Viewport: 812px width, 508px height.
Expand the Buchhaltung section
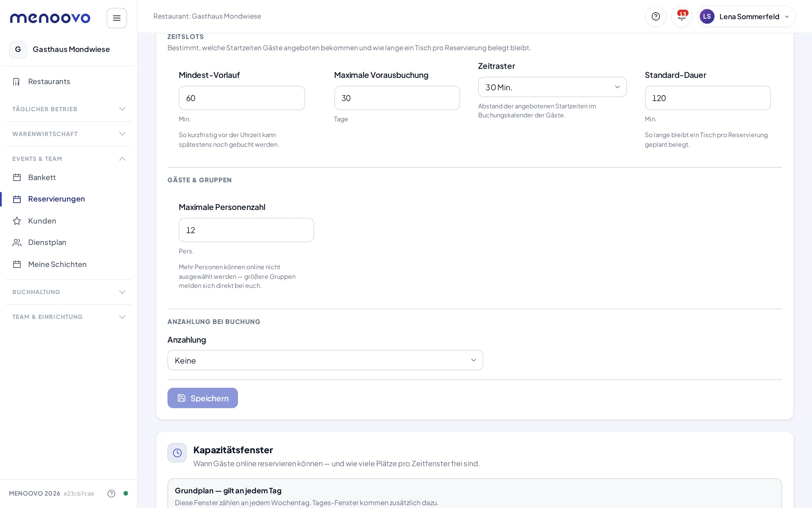pyautogui.click(x=69, y=292)
